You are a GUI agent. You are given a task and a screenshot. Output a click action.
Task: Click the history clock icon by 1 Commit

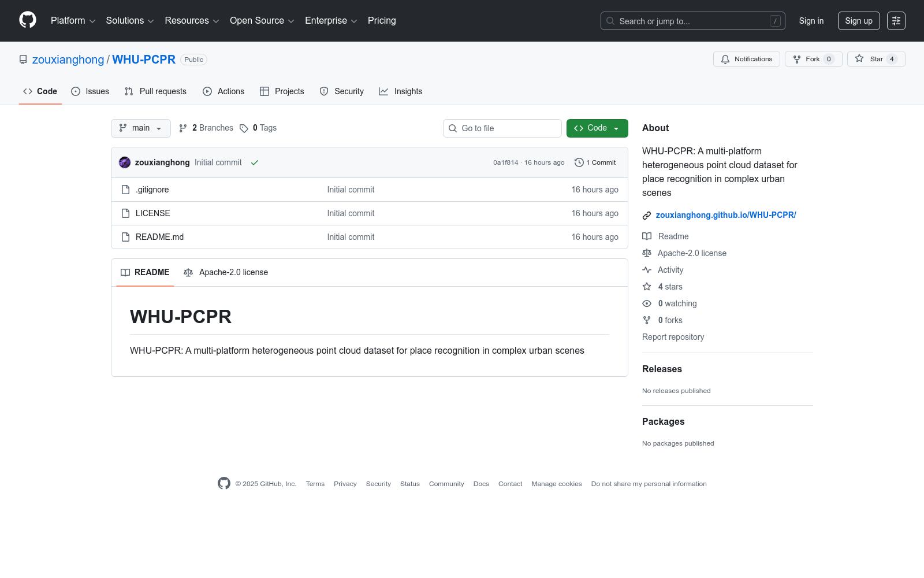coord(579,162)
